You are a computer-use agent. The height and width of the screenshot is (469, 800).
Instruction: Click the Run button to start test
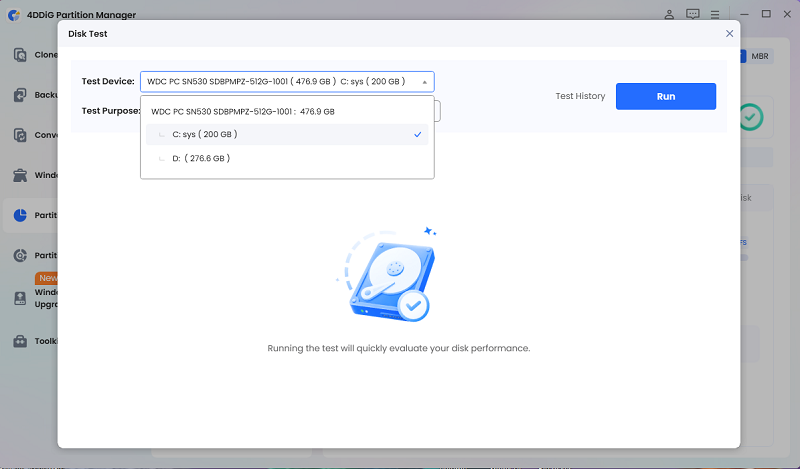pos(666,96)
